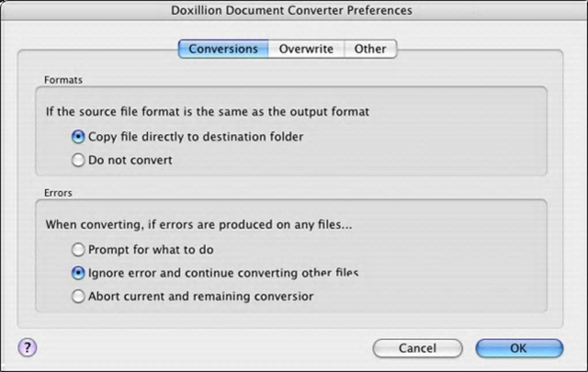Go to the Other tab
588x372 pixels.
tap(370, 49)
